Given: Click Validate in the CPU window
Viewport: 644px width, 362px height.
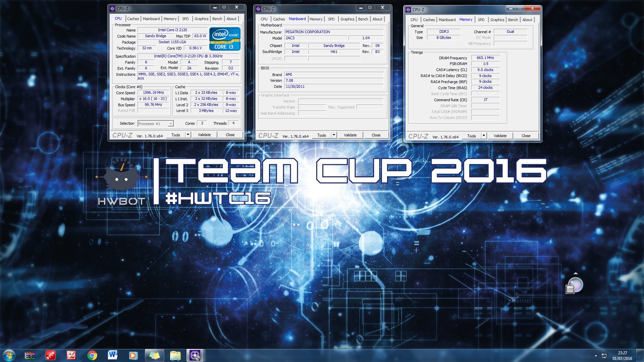Looking at the screenshot, I should [204, 135].
